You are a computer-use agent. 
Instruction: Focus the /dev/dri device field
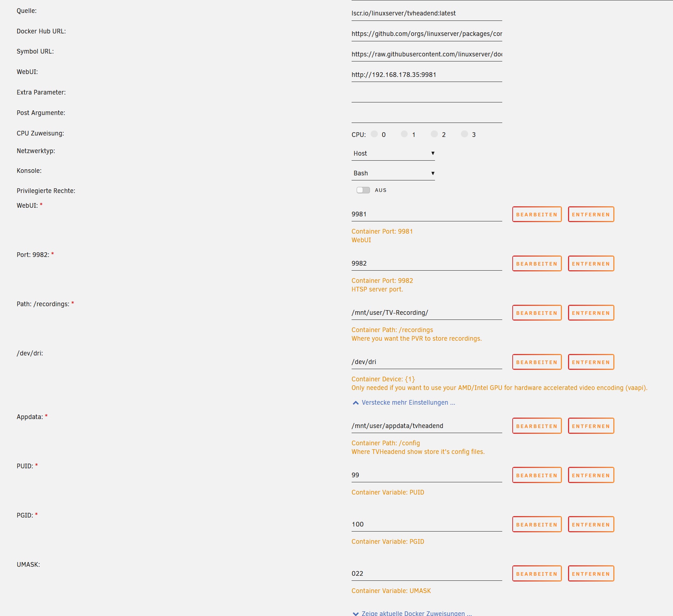pos(427,362)
